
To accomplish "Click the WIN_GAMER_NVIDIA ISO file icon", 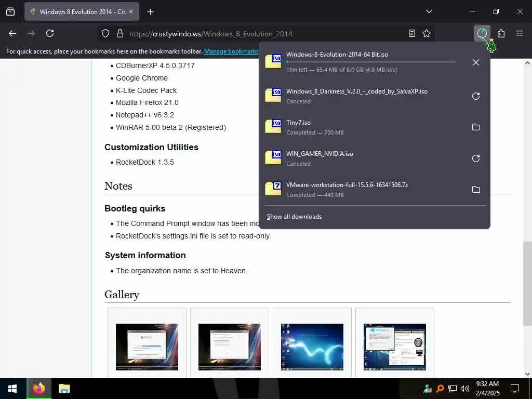I will [273, 158].
